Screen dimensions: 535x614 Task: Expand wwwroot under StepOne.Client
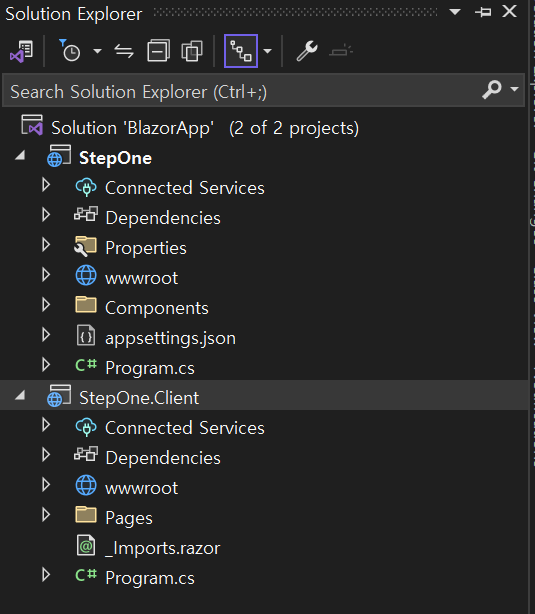[46, 484]
